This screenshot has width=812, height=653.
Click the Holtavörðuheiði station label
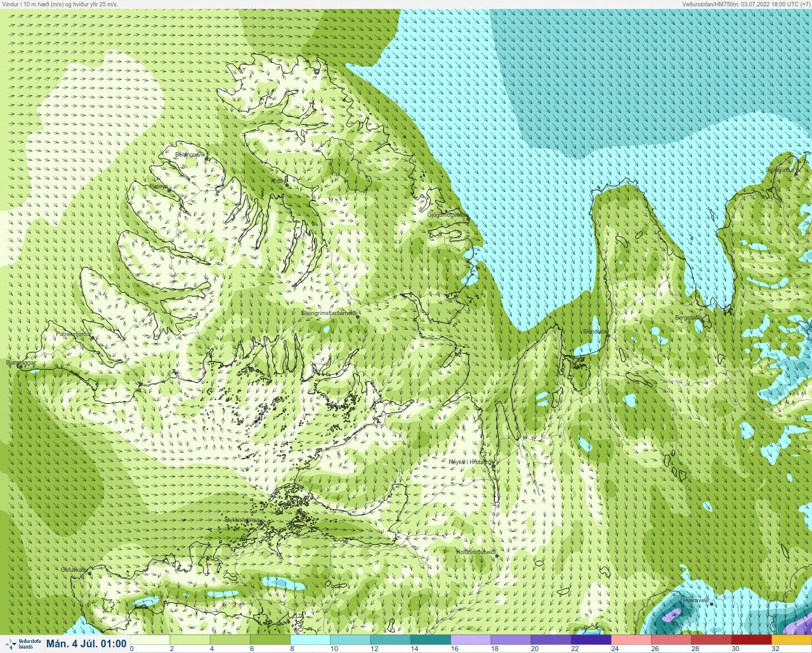pyautogui.click(x=476, y=552)
